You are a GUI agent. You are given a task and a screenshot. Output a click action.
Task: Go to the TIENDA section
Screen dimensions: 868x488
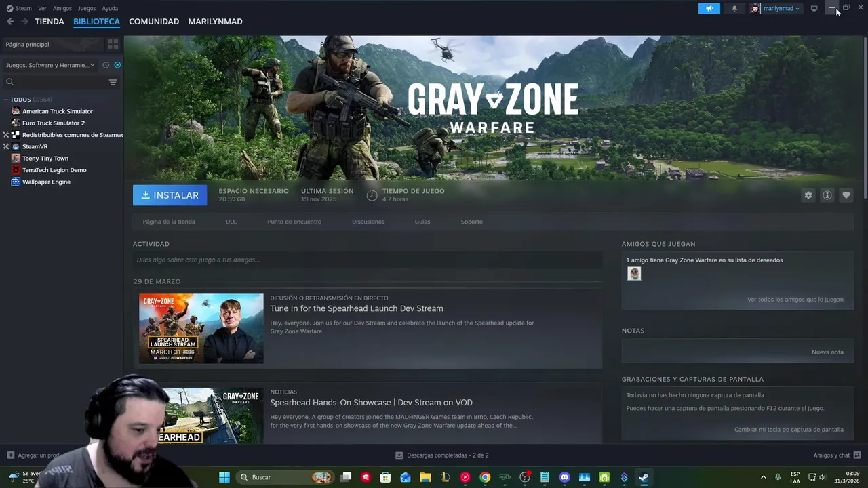(50, 22)
